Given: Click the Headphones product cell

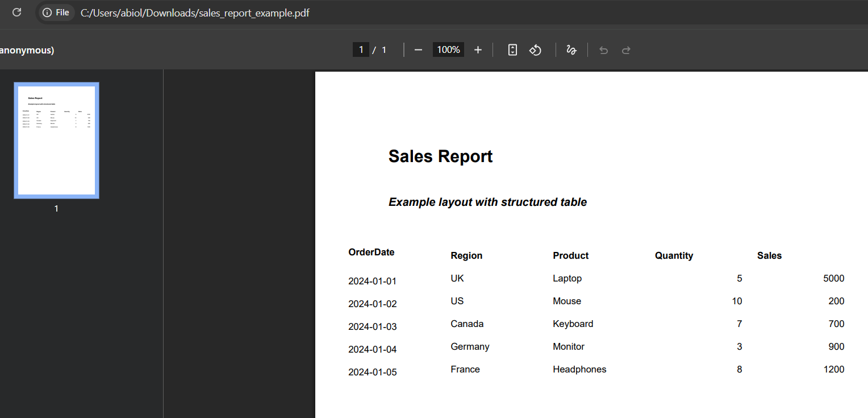Looking at the screenshot, I should coord(579,370).
